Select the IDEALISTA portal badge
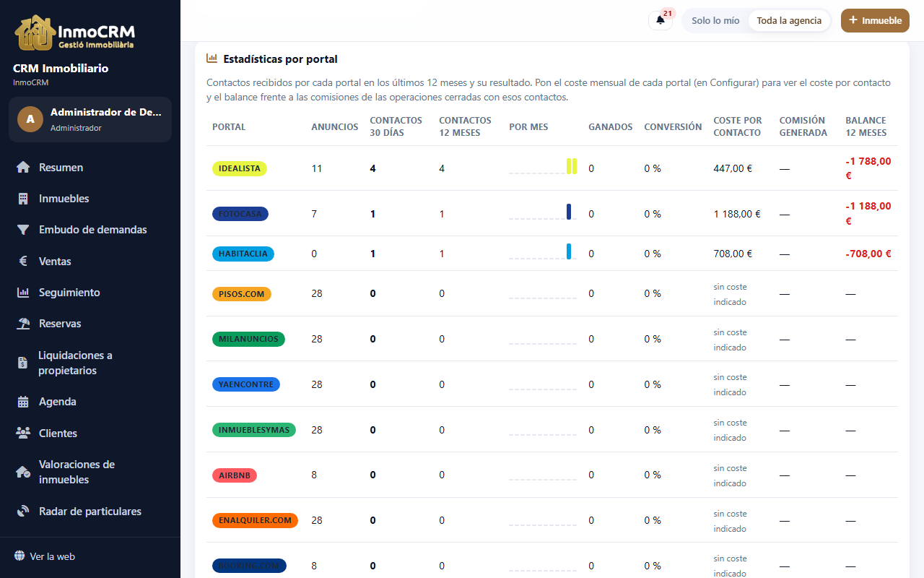 point(240,168)
